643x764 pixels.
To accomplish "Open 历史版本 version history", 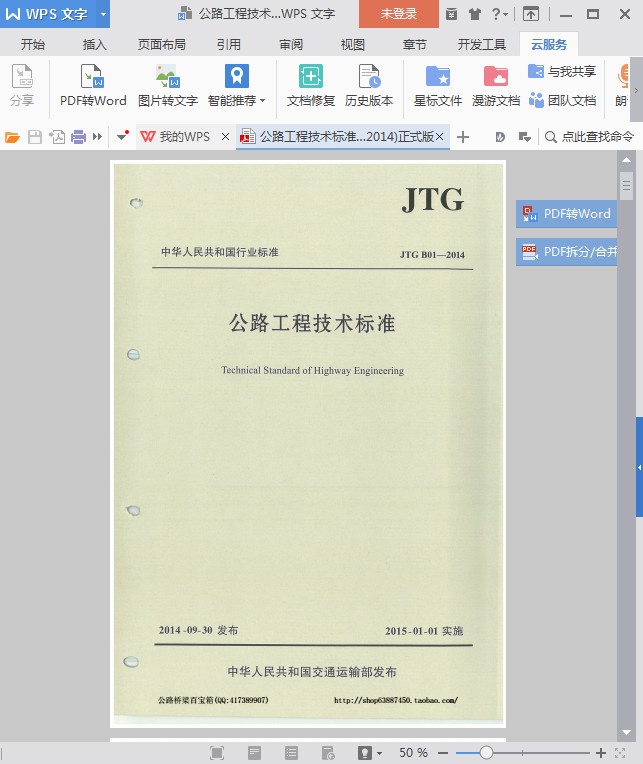I will click(x=369, y=86).
